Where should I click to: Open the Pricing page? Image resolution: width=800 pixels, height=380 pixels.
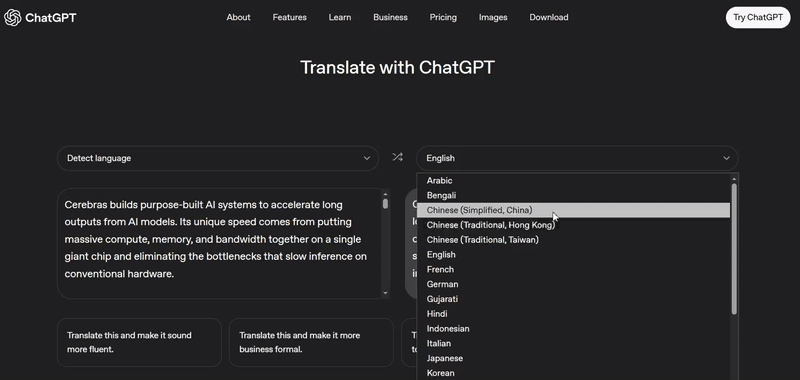[x=443, y=17]
